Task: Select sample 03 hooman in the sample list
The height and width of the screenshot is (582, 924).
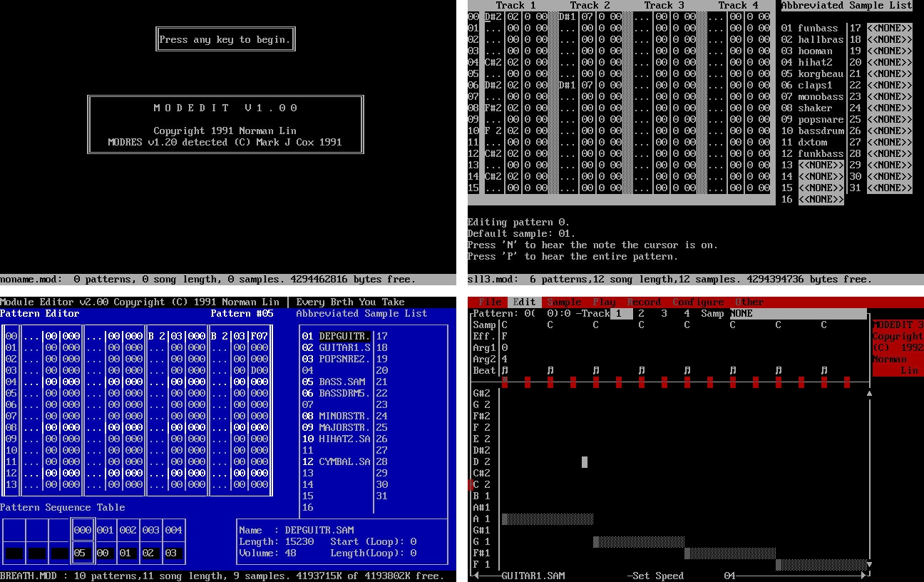Action: (x=806, y=51)
